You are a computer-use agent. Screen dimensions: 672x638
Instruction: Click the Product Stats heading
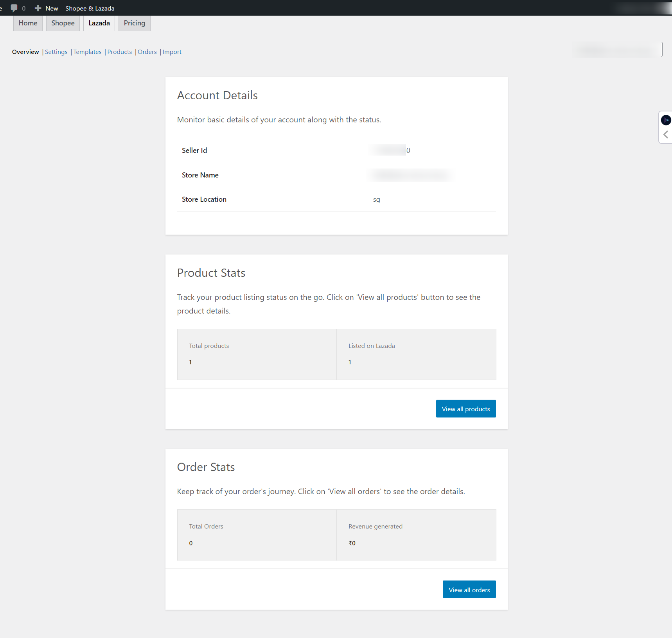pos(211,273)
